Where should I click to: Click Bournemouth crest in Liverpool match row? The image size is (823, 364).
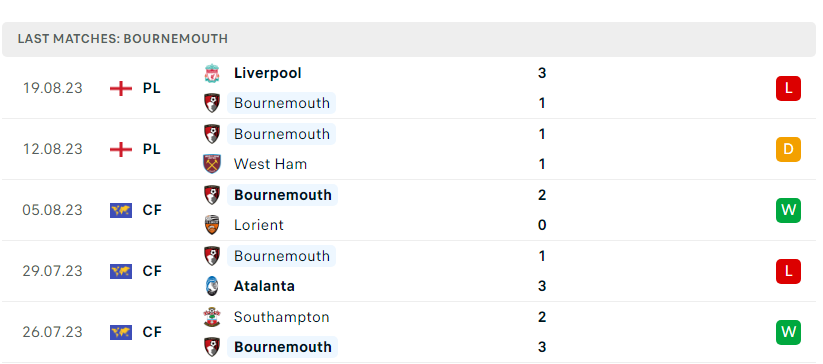pos(212,103)
